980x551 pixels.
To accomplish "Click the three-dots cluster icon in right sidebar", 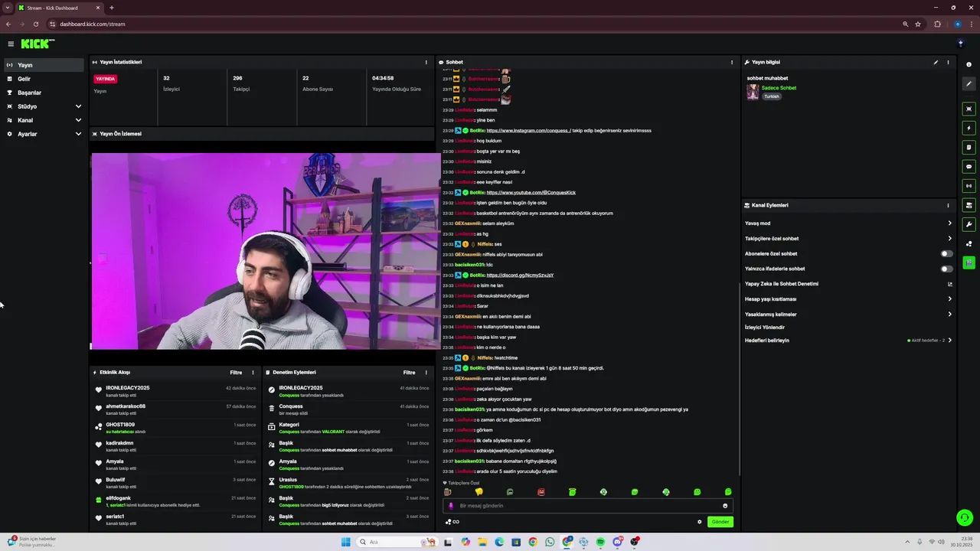I will point(969,244).
